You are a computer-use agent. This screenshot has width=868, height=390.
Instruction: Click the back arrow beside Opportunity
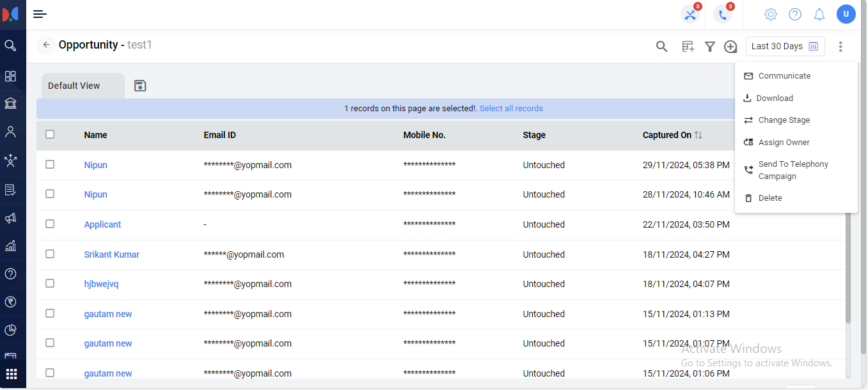(x=46, y=45)
